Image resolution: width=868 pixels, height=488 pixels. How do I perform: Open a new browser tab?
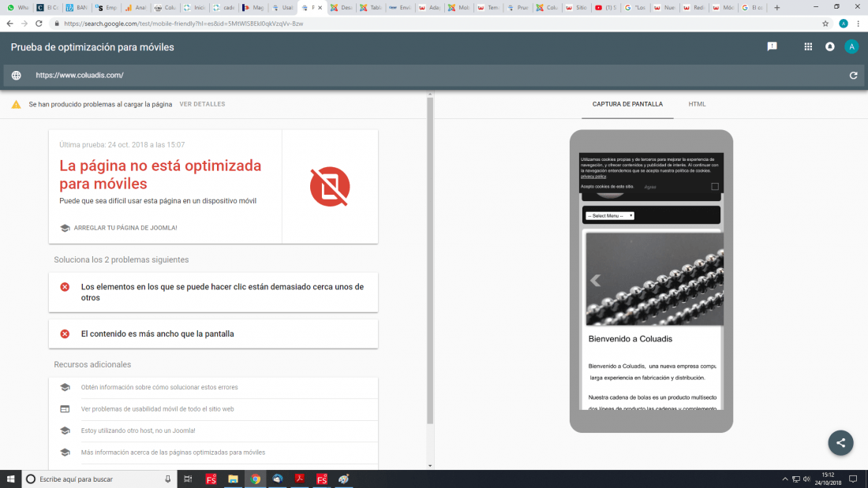[x=776, y=8]
